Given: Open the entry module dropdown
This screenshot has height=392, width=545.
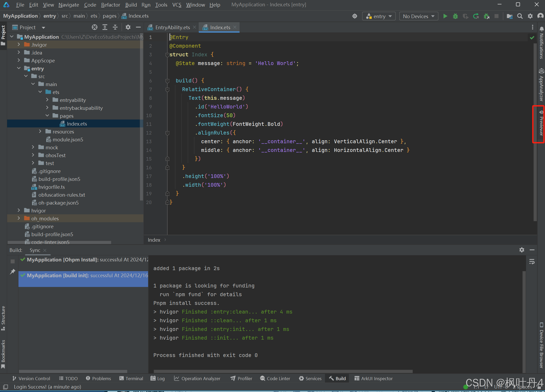Looking at the screenshot, I should tap(379, 16).
